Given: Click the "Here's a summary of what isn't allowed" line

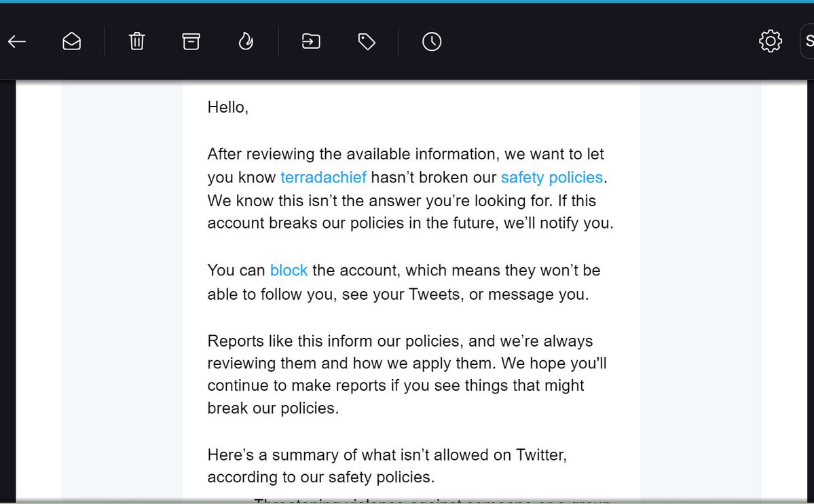Looking at the screenshot, I should coord(387,454).
